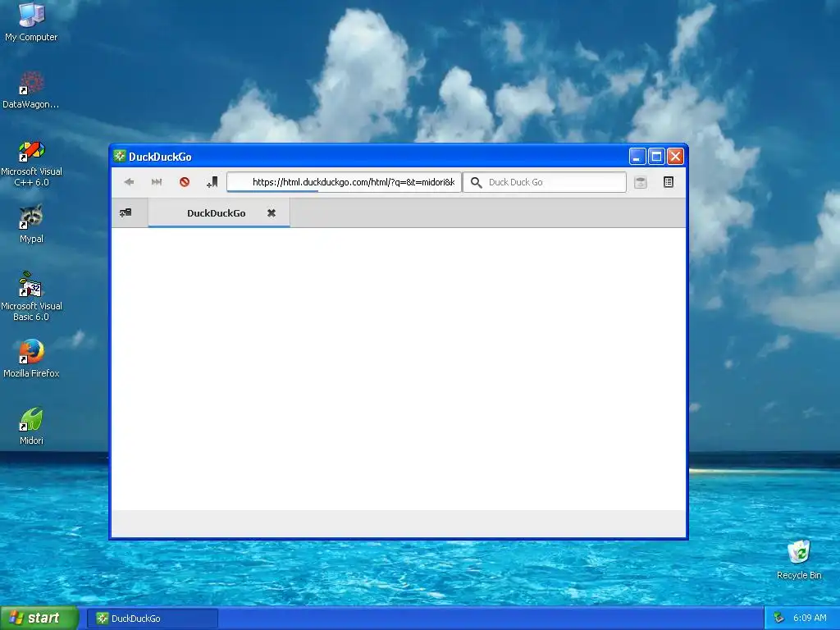Click the next-page forward arrow in Midori
Image resolution: width=840 pixels, height=630 pixels.
click(x=157, y=182)
